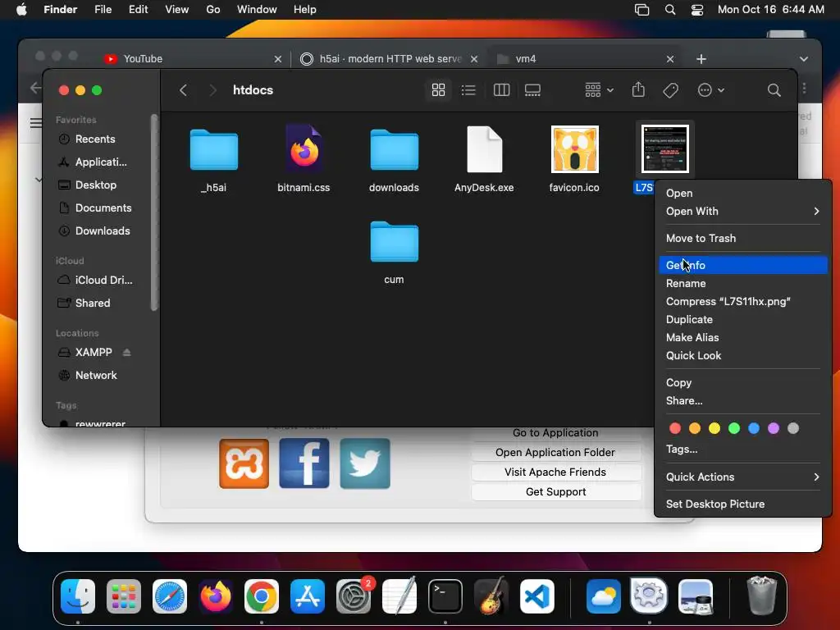Switch Finder to gallery view

point(532,90)
